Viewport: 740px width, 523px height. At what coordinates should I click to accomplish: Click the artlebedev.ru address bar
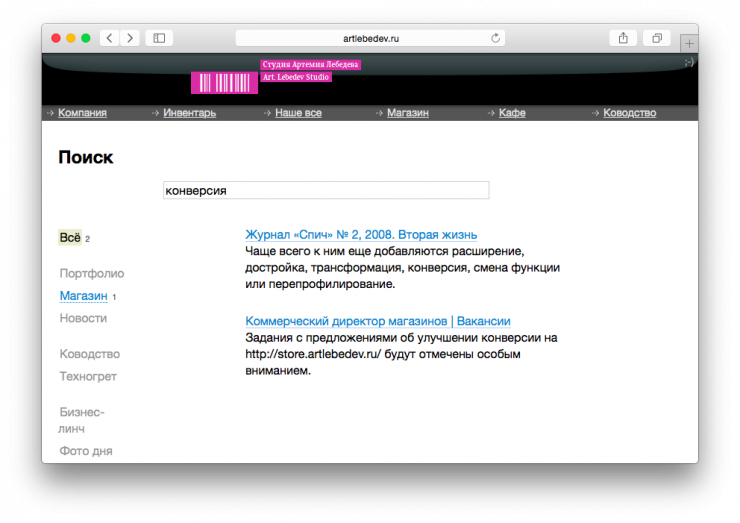pos(370,38)
